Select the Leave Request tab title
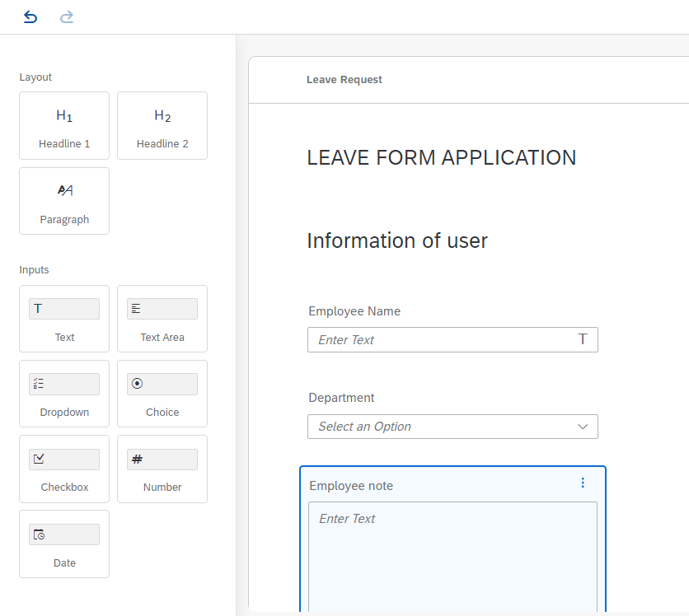 coord(344,80)
